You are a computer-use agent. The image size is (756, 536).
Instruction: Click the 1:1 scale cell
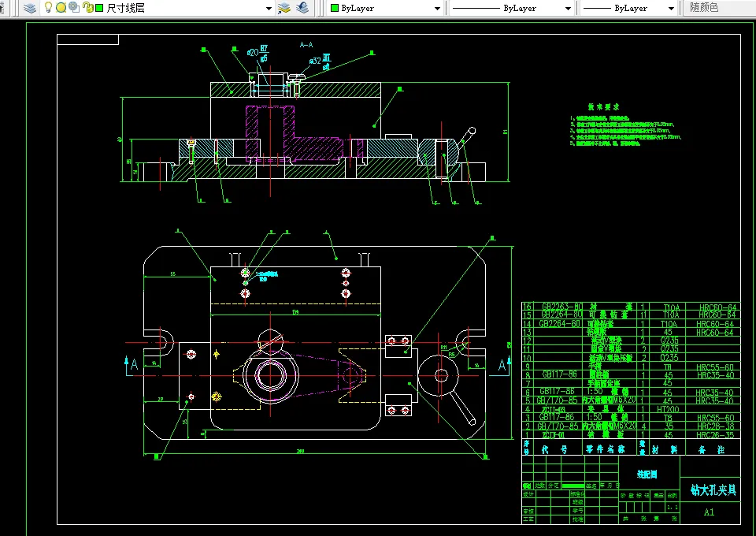coord(672,507)
